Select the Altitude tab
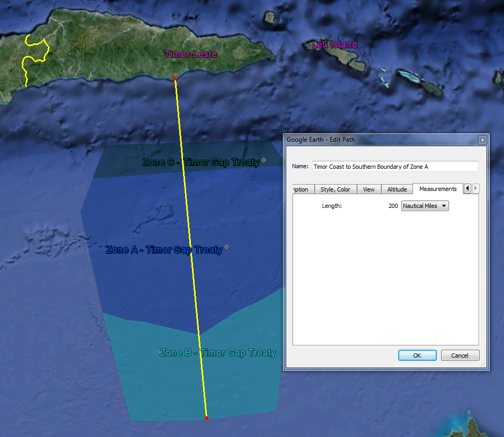The width and height of the screenshot is (504, 437). pyautogui.click(x=397, y=189)
